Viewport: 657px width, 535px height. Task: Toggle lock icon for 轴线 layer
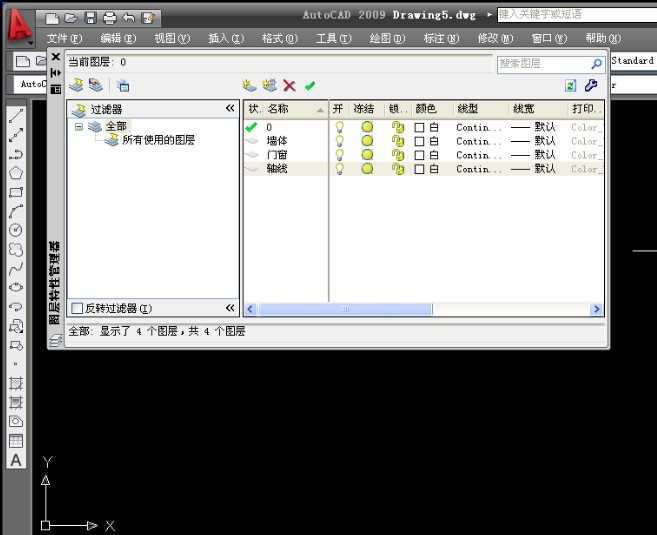[398, 169]
